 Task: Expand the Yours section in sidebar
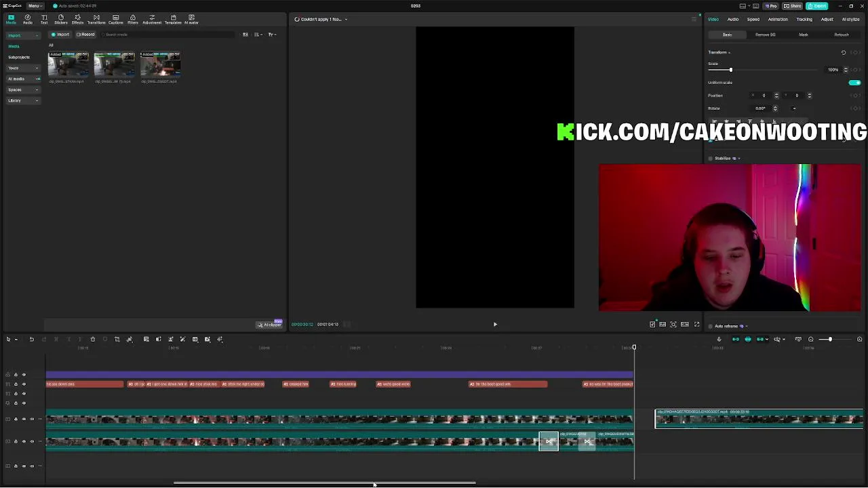pyautogui.click(x=22, y=68)
